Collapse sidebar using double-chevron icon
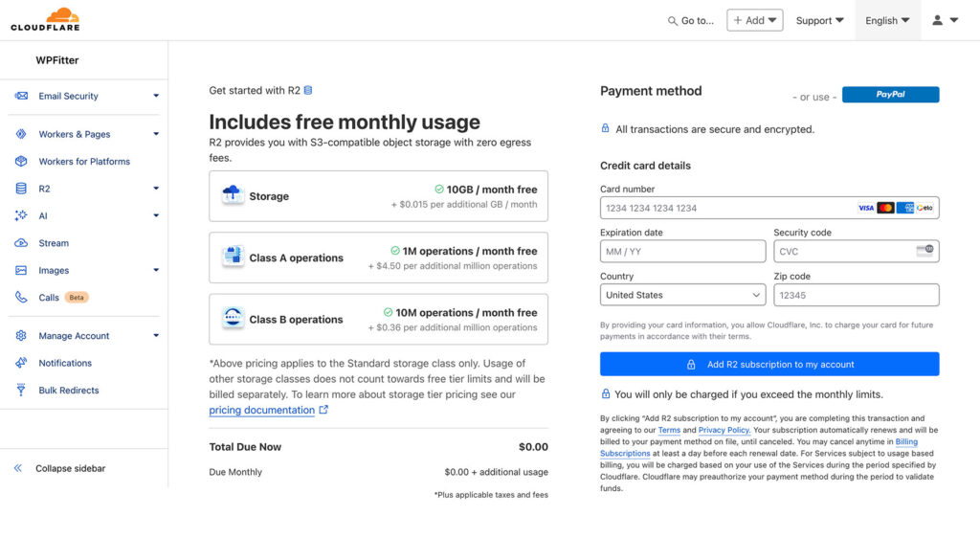980x538 pixels. [x=18, y=468]
